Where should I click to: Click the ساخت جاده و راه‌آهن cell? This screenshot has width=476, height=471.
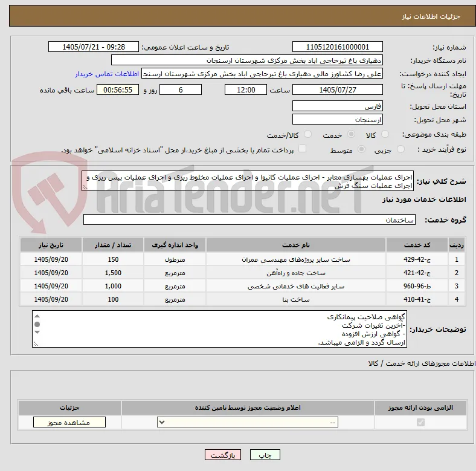[296, 273]
